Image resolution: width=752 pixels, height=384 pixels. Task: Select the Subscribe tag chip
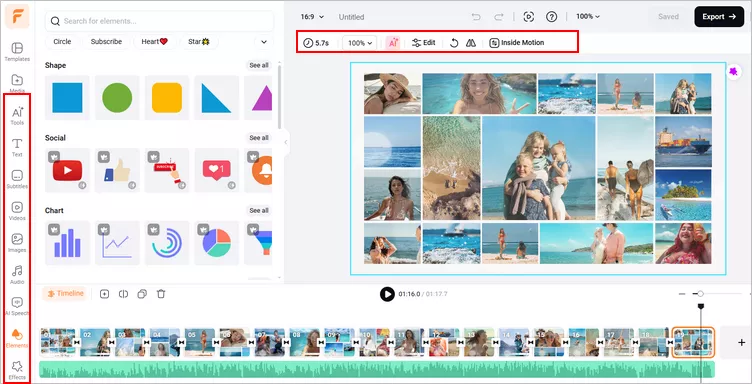tap(106, 42)
